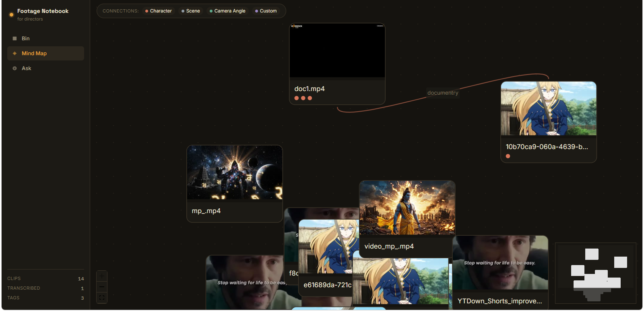Click the doc1.mp4 file name
Image resolution: width=644 pixels, height=311 pixels.
pyautogui.click(x=310, y=89)
